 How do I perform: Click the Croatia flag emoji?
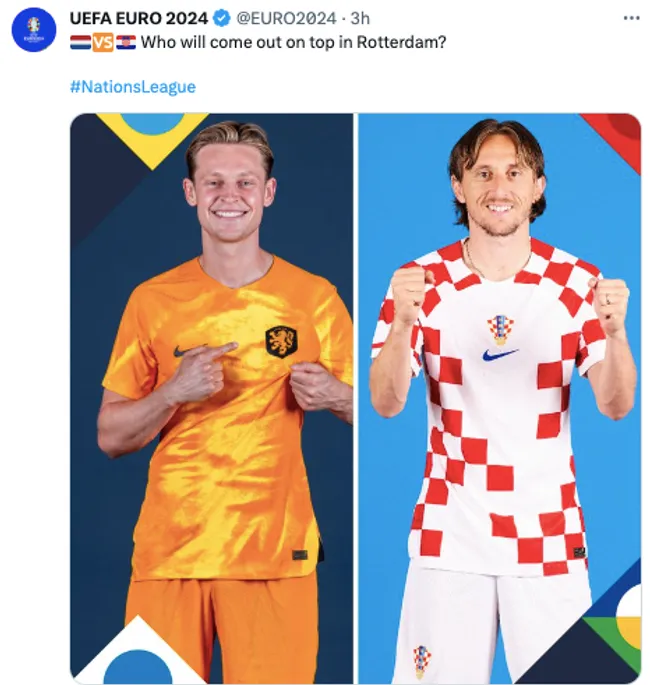(x=126, y=42)
